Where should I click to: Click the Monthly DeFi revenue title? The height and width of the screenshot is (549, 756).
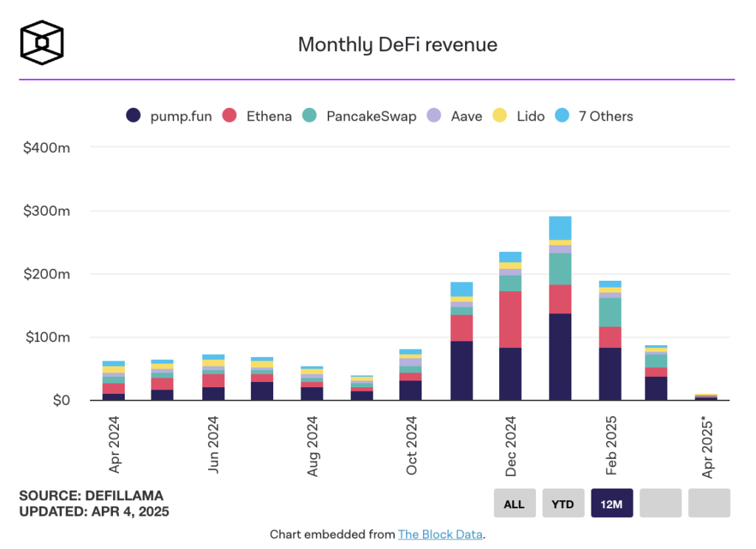click(x=397, y=44)
